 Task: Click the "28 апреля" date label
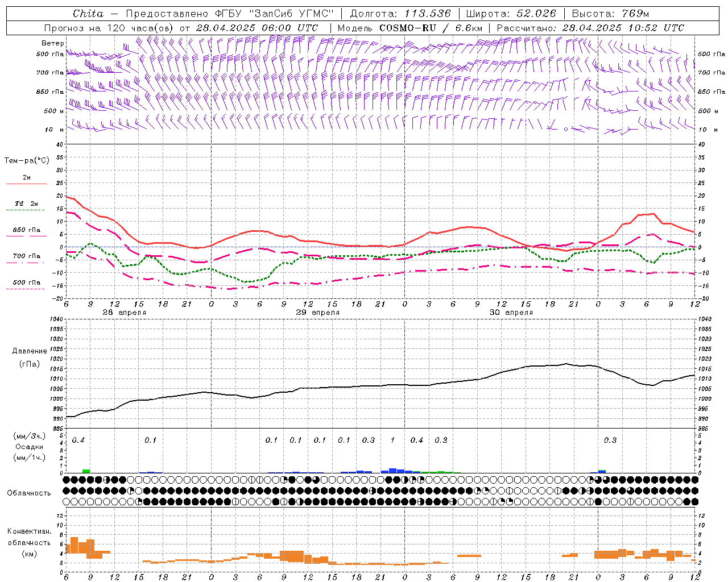click(124, 313)
